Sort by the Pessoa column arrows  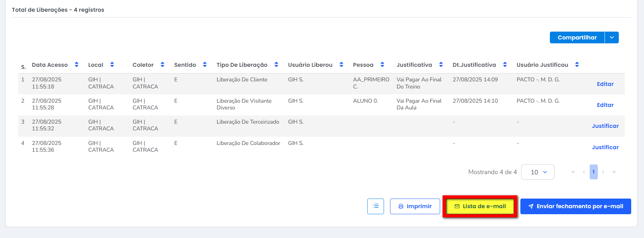(382, 65)
